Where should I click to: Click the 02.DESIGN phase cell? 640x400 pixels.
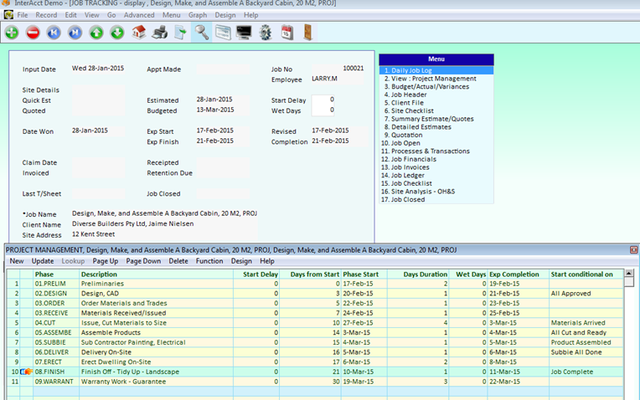pyautogui.click(x=56, y=293)
